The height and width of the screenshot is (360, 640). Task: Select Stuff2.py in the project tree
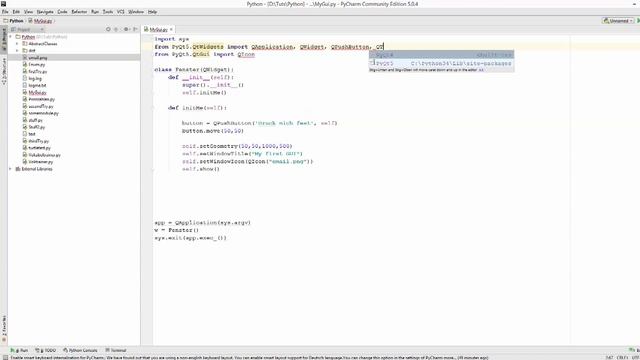36,127
